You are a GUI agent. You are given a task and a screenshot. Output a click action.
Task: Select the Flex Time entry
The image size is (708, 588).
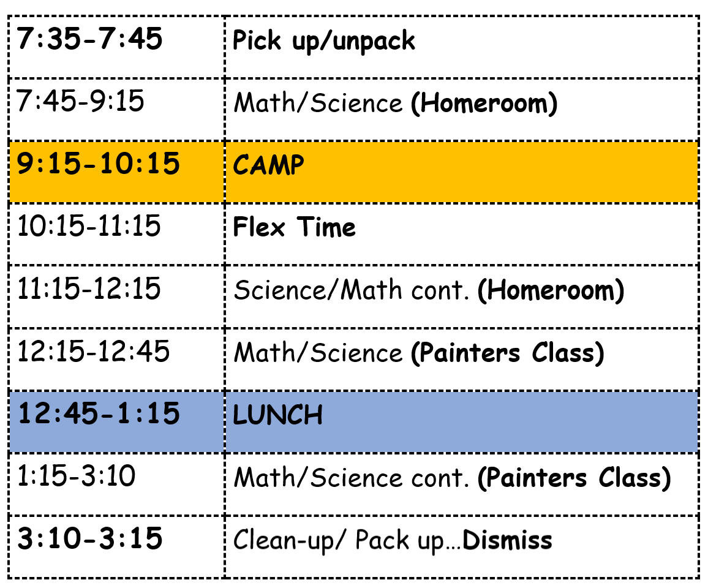click(x=294, y=227)
